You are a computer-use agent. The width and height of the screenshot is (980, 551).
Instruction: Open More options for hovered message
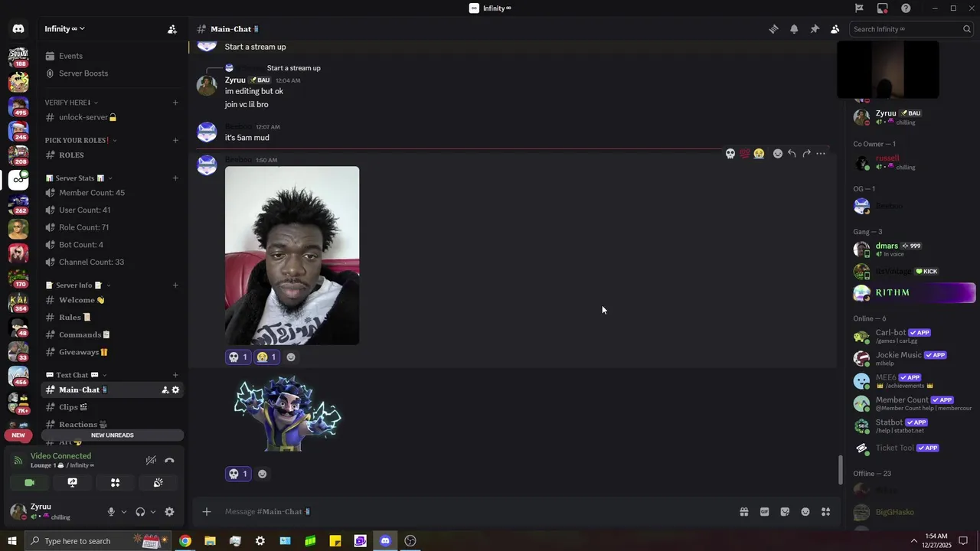pos(821,154)
